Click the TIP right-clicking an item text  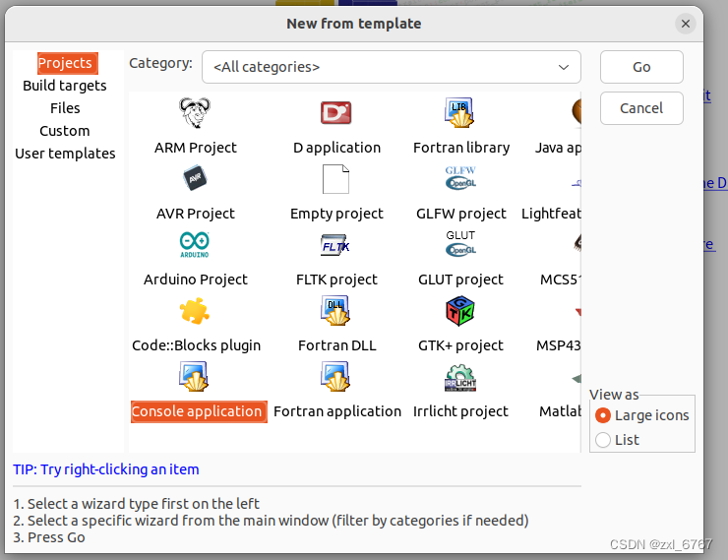pyautogui.click(x=106, y=469)
